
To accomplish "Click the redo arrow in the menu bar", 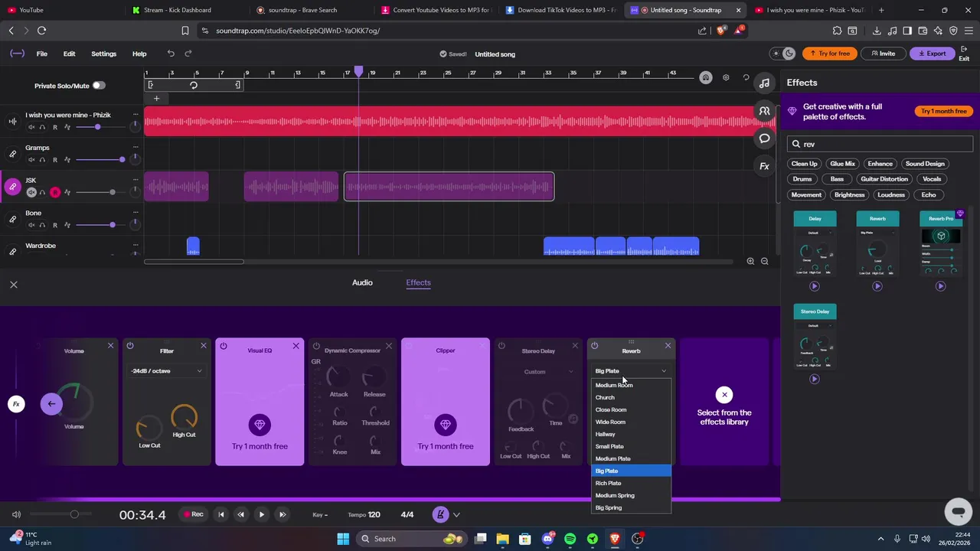I will (188, 54).
